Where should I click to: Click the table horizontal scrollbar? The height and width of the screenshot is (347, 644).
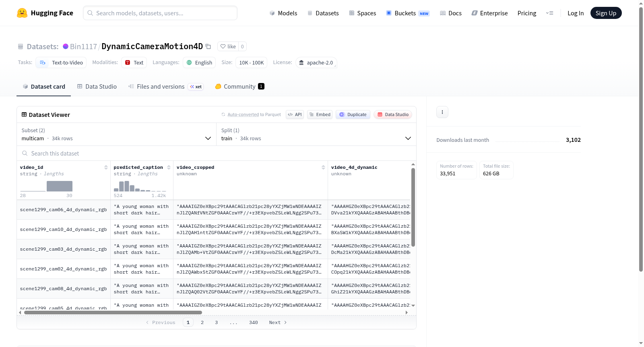point(113,312)
